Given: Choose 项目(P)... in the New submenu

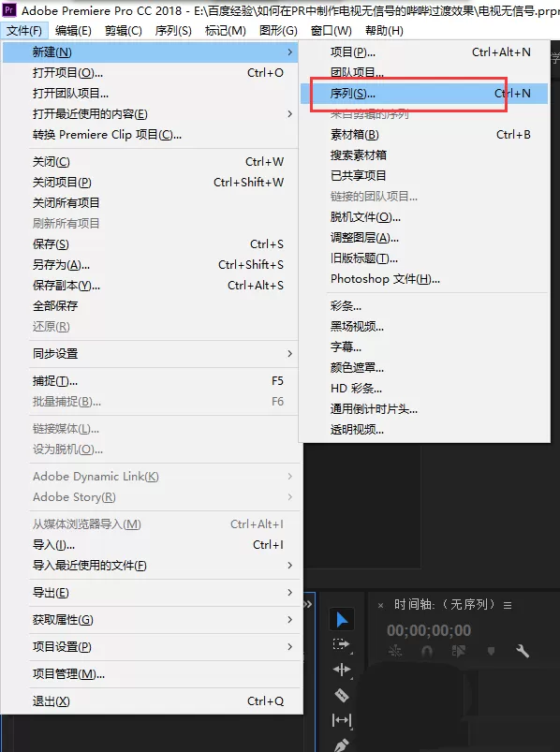Looking at the screenshot, I should click(424, 52).
